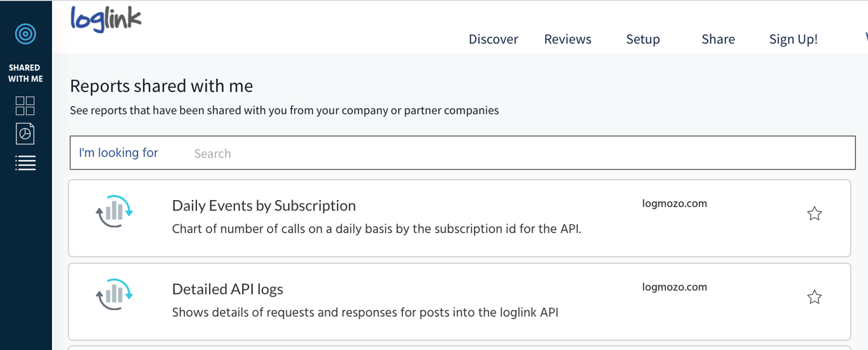The height and width of the screenshot is (350, 868).
Task: Click logmozo.com on Detailed API logs row
Action: pos(674,287)
